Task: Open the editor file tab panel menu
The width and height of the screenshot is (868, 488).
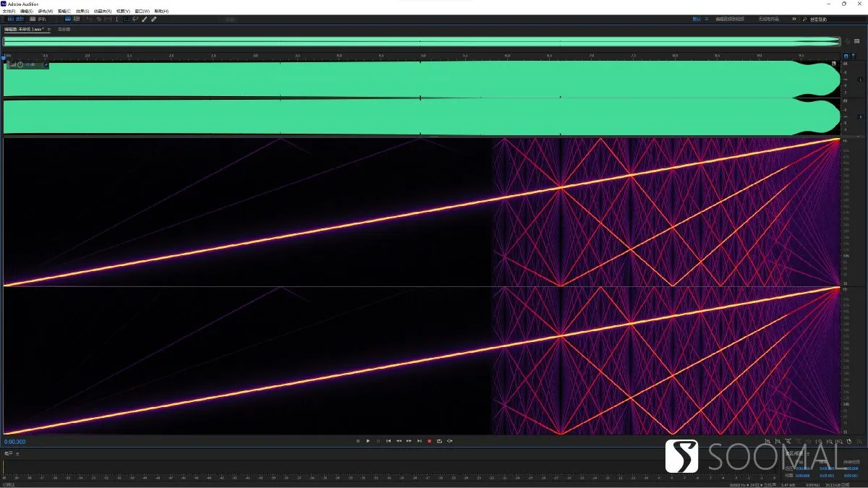Action: click(48, 29)
